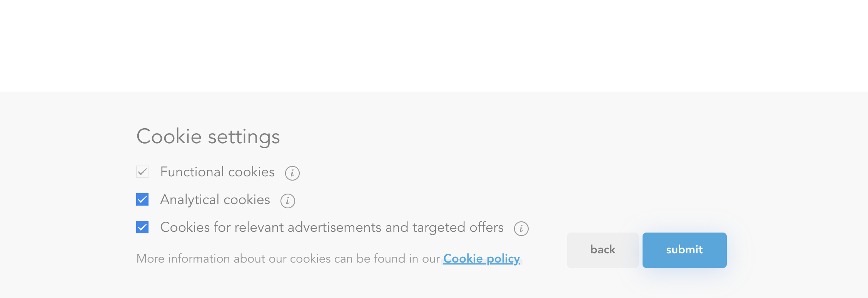This screenshot has height=298, width=868.
Task: Click the Analytical cookies label text
Action: click(215, 200)
